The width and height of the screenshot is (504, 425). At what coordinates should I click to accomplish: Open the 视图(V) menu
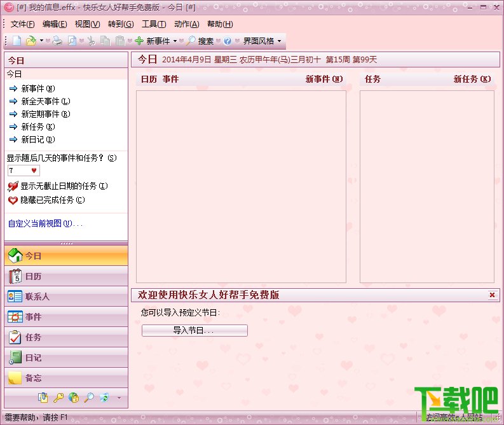click(x=88, y=24)
